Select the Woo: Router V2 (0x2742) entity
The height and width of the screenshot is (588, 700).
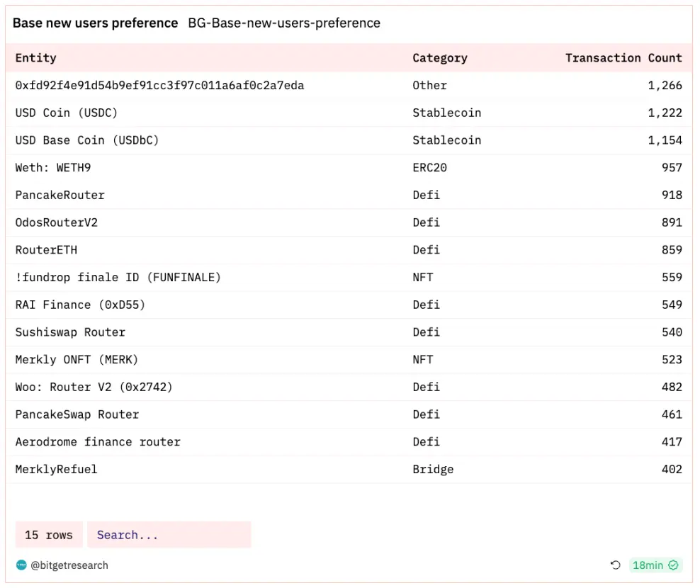tap(94, 387)
